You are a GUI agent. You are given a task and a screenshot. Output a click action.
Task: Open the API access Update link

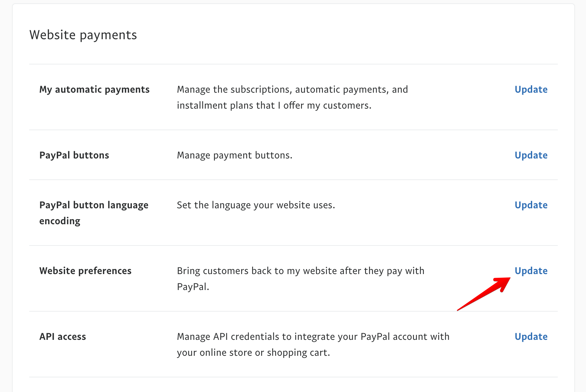tap(531, 337)
